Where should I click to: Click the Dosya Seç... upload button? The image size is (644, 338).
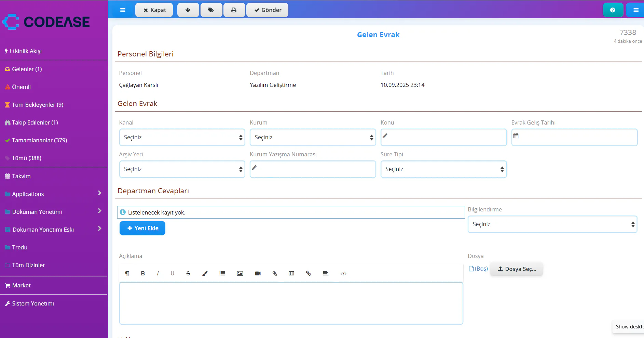click(x=517, y=269)
